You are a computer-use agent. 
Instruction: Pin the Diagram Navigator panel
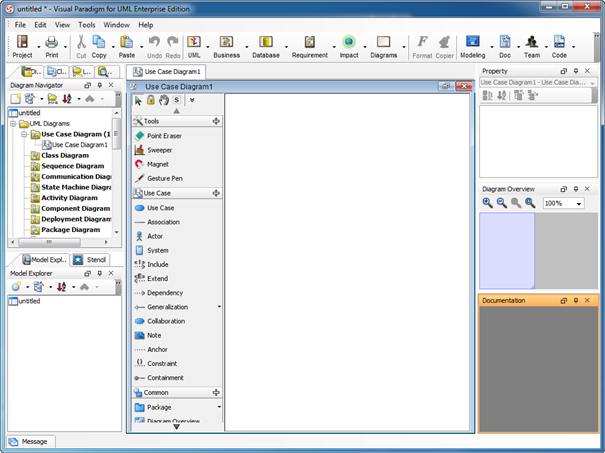click(x=100, y=85)
